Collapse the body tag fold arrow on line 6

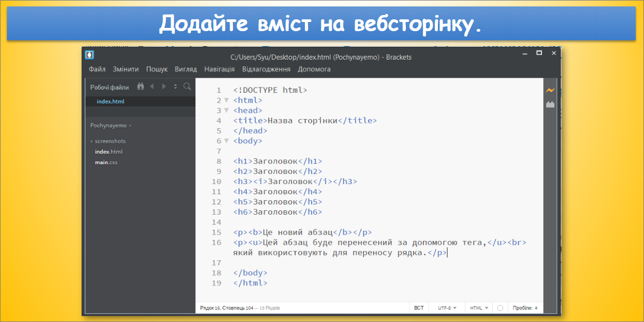point(226,141)
